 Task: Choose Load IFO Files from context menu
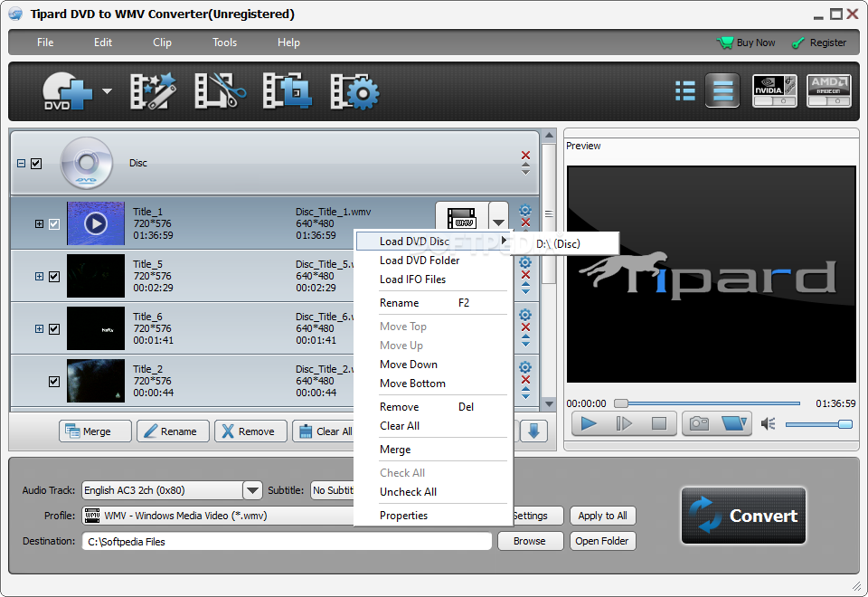413,280
